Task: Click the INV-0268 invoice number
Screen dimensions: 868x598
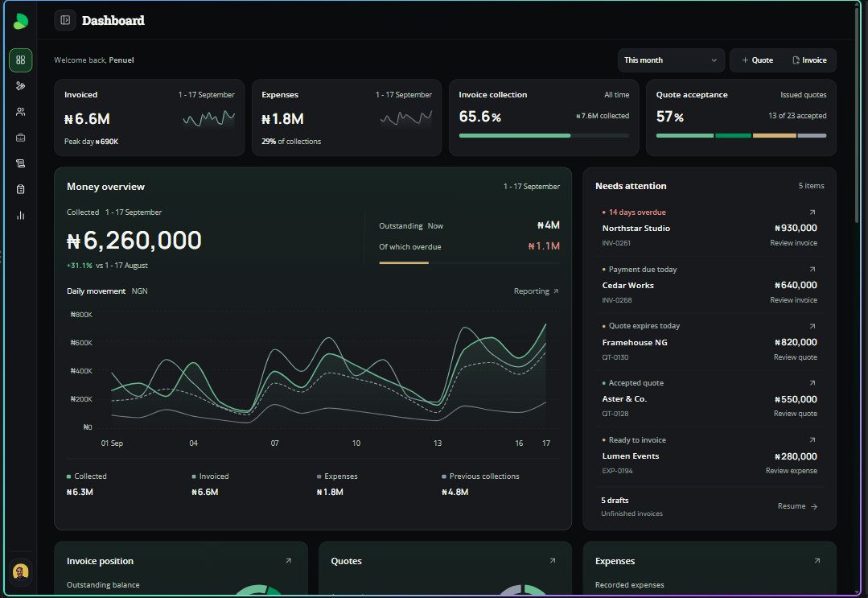Action: pyautogui.click(x=617, y=300)
